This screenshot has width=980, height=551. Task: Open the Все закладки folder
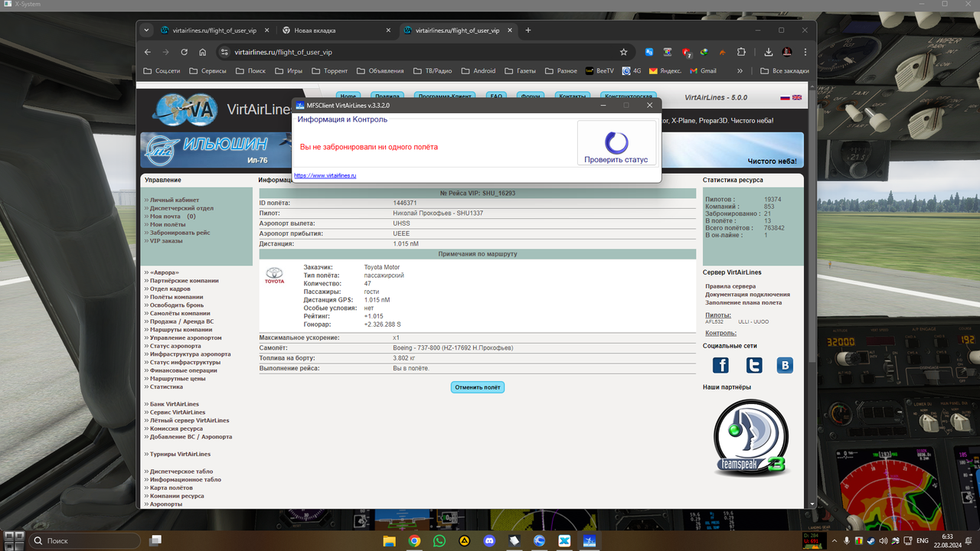(785, 70)
